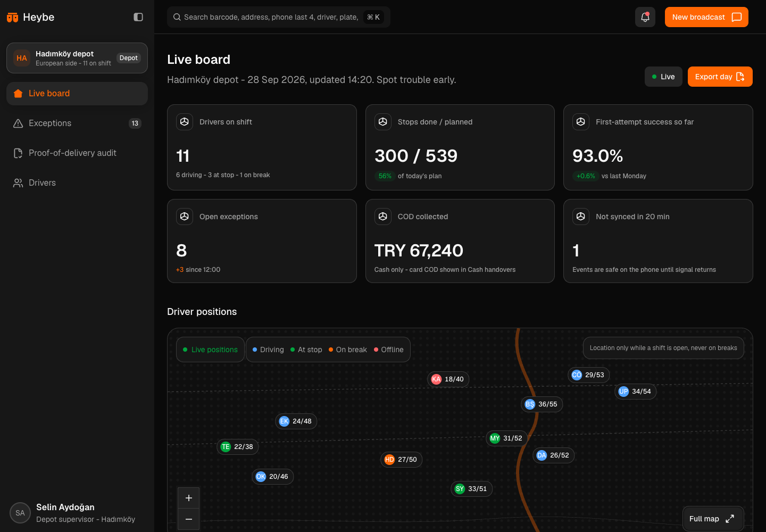This screenshot has width=766, height=532.
Task: Select driver marker KA 18/40
Action: pyautogui.click(x=448, y=379)
